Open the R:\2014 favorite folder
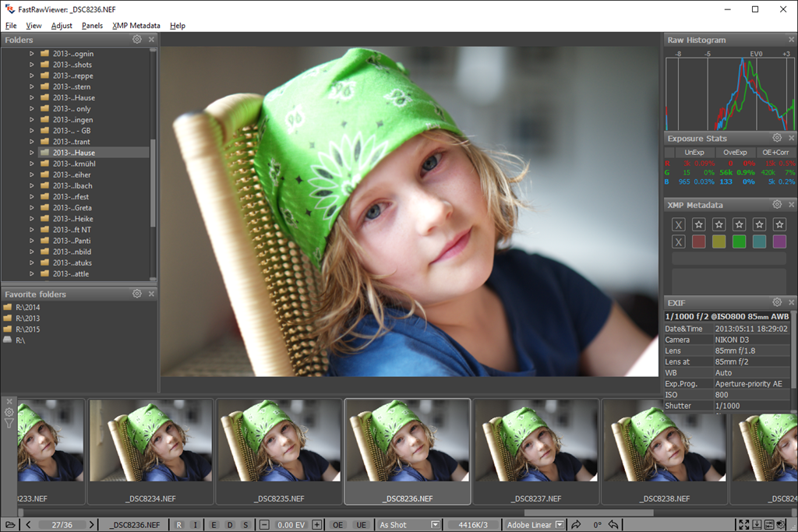This screenshot has height=532, width=798. (27, 308)
